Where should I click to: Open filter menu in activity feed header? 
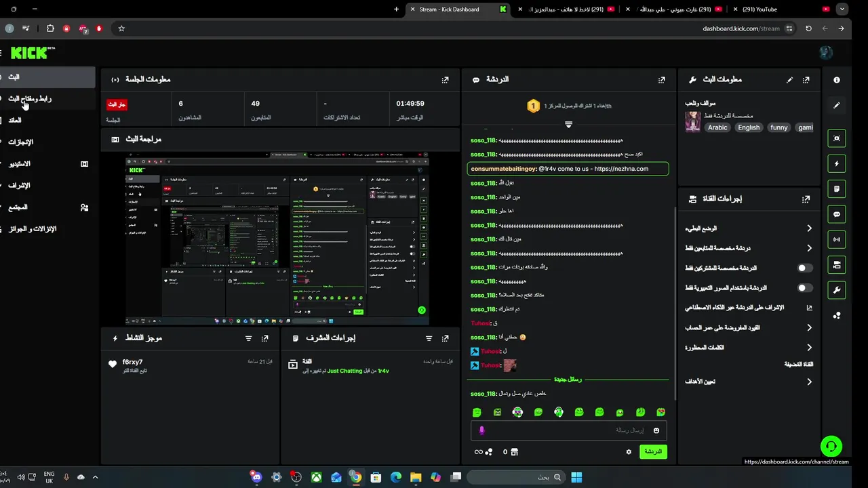[x=248, y=338]
